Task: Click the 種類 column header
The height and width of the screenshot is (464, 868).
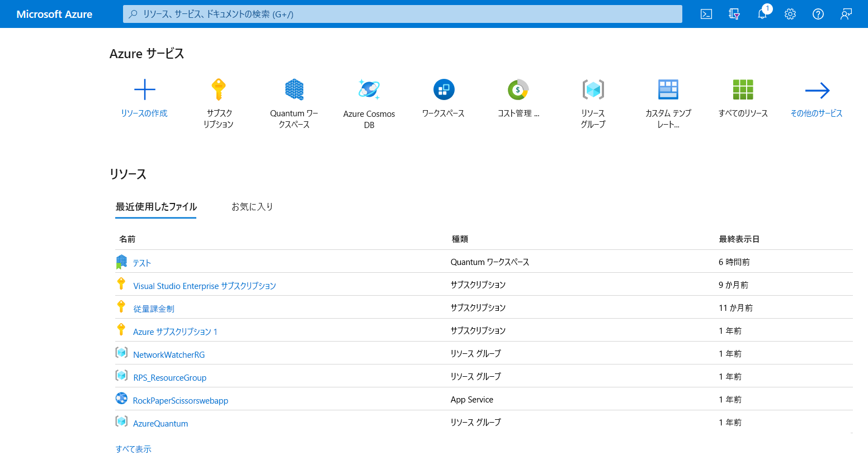Action: (460, 239)
